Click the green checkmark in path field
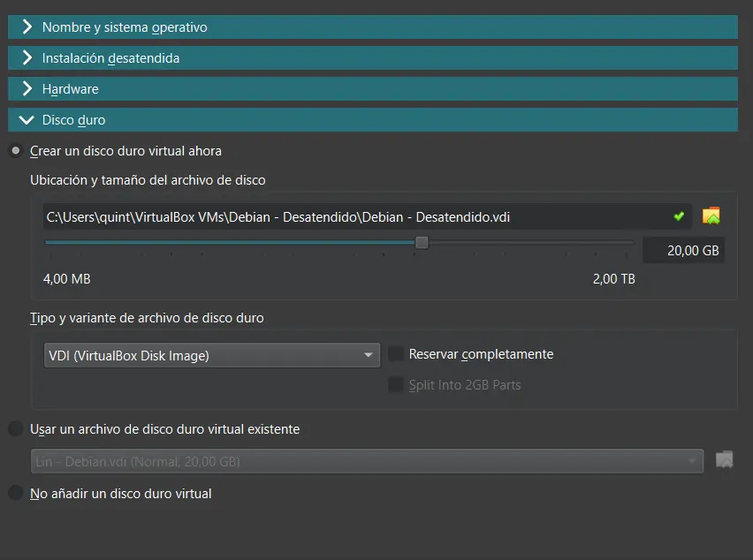This screenshot has width=753, height=560. tap(679, 216)
